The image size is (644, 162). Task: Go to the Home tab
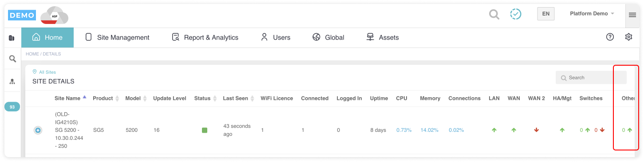pyautogui.click(x=47, y=38)
